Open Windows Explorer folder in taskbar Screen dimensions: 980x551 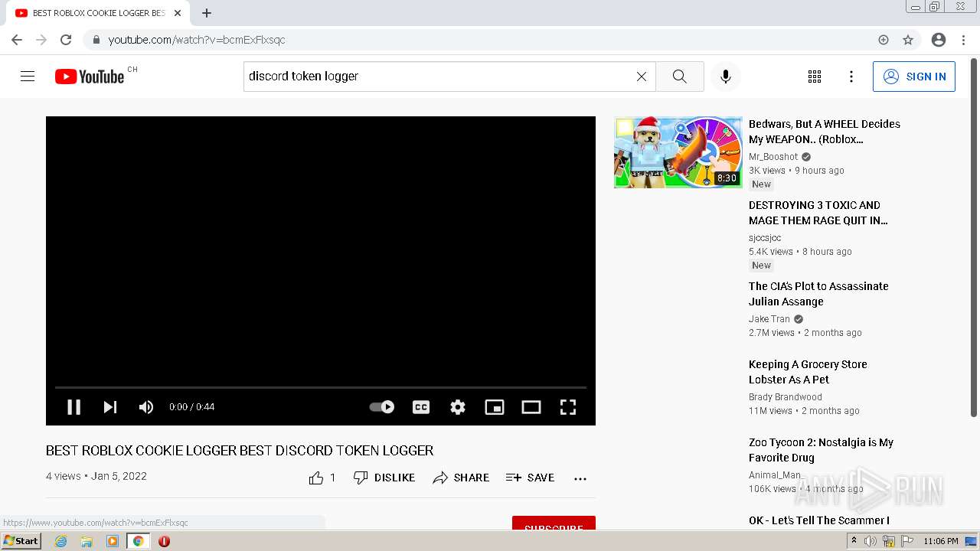tap(87, 541)
